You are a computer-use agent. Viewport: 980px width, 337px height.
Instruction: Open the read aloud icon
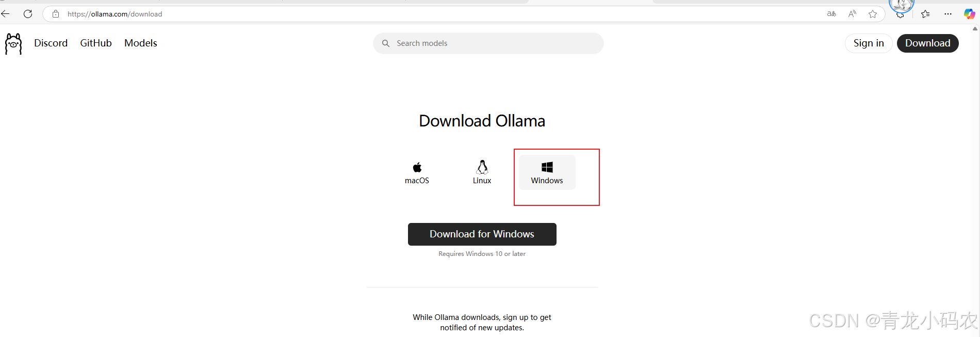(852, 14)
